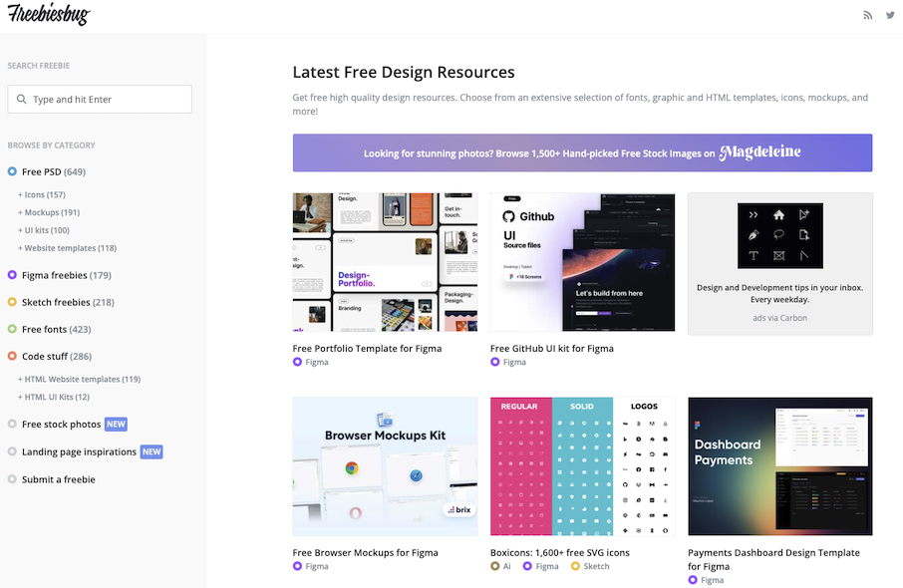Click the grey circle beside Submit a freebie
Viewport: 903px width, 588px height.
tap(12, 479)
